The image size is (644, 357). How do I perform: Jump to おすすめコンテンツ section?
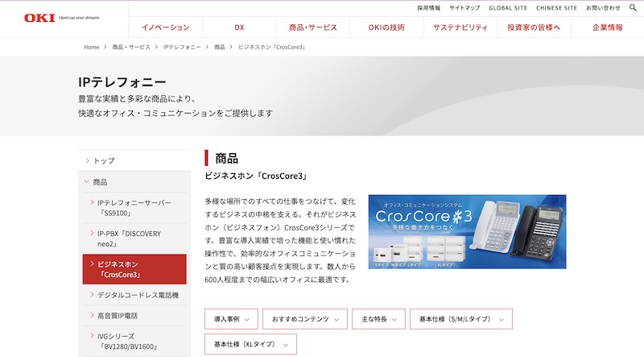pyautogui.click(x=305, y=319)
